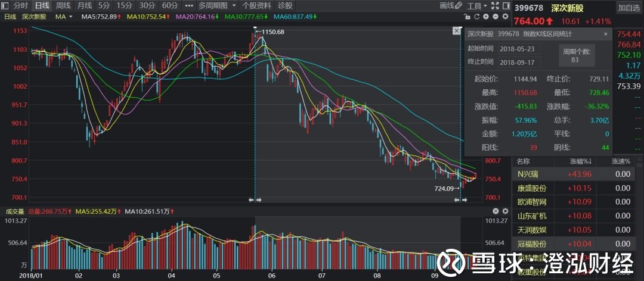Screen dimensions: 644x281
Task: Expand the 工具 tools dropdown
Action: [x=477, y=6]
